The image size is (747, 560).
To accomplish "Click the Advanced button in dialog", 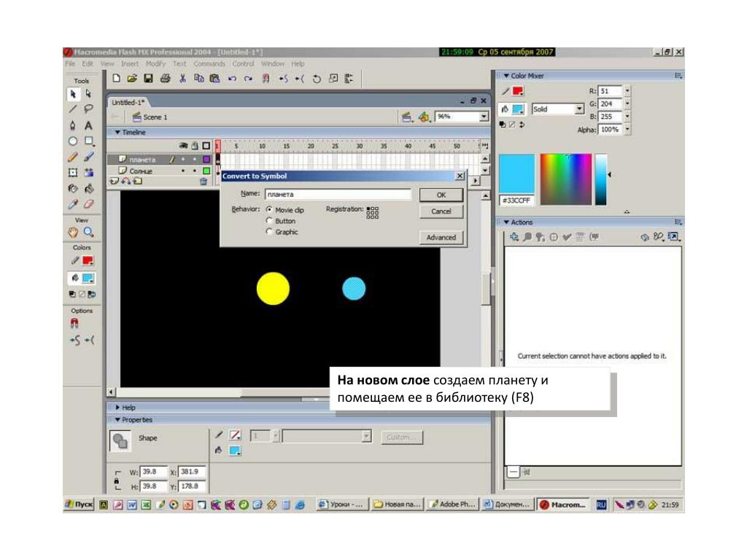I will [441, 237].
